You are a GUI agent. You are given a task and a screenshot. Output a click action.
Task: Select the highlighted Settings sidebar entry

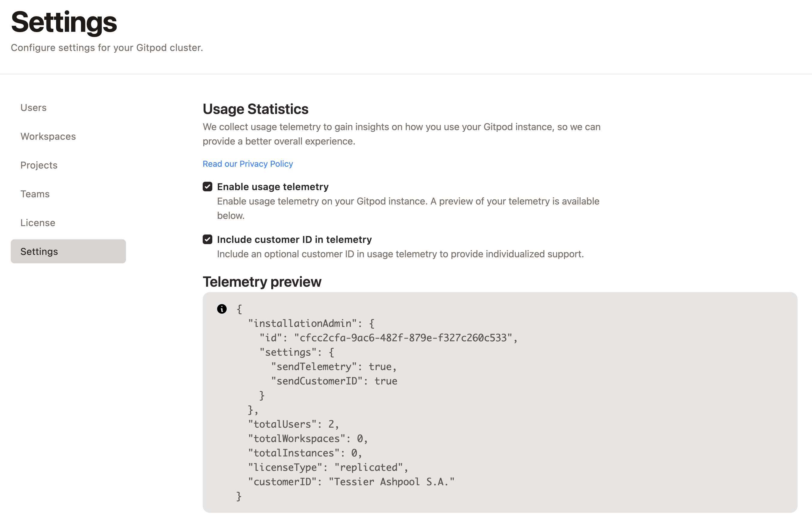click(x=39, y=251)
